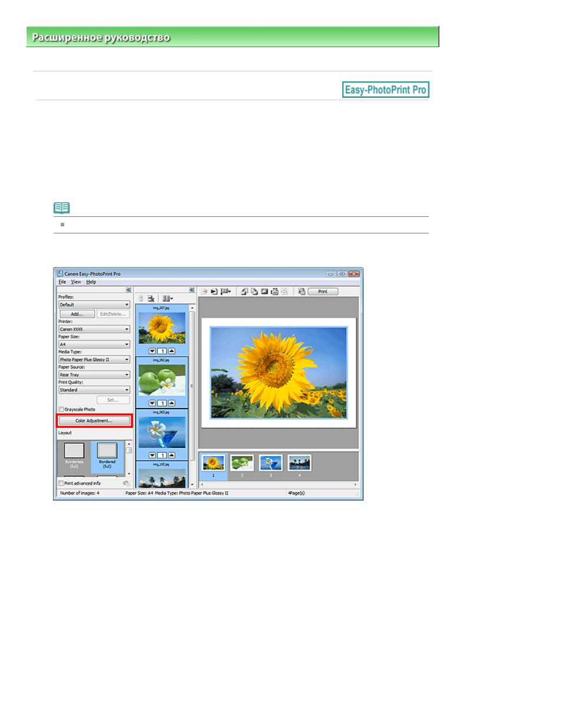Click the crop image toolbar icon
This screenshot has height=728, width=562.
click(265, 291)
